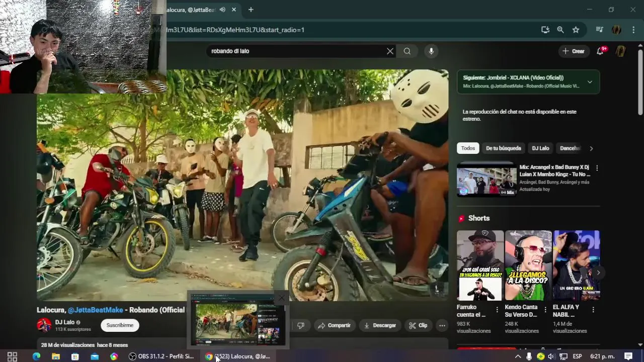Close the taskbar window preview popup
Viewport: 644px width, 362px height.
(x=282, y=298)
